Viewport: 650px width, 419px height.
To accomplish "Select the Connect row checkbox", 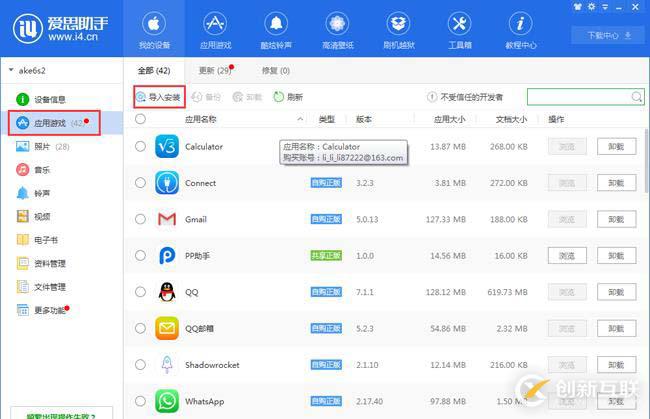I will point(140,183).
